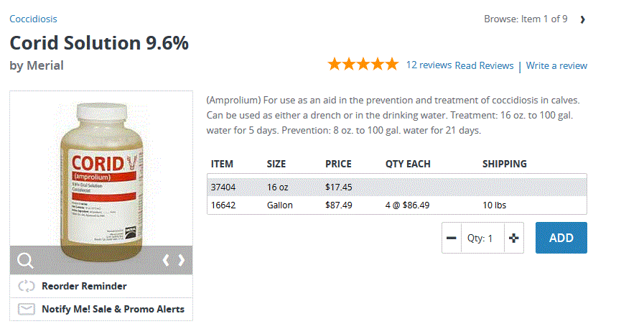Increase quantity with the plus button

click(513, 238)
